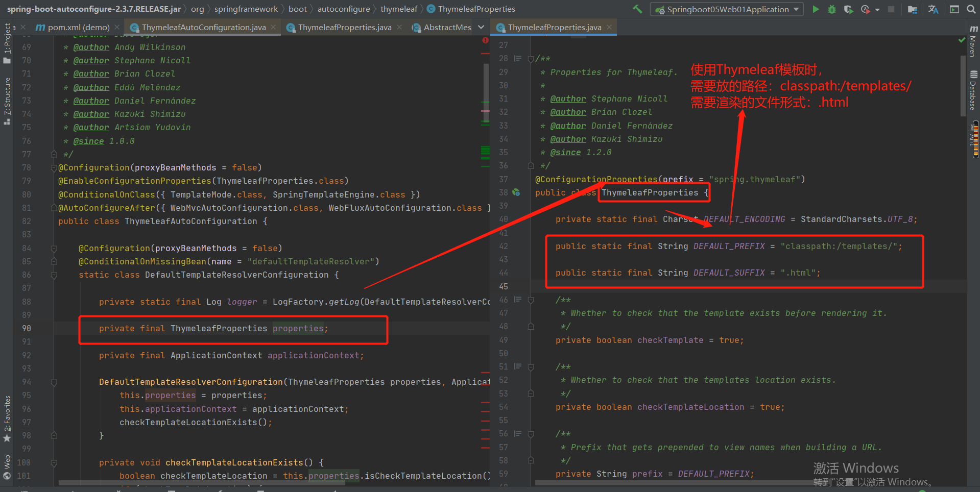Click the thymeleaf breadcrumb
Viewport: 980px width, 492px height.
click(x=399, y=9)
